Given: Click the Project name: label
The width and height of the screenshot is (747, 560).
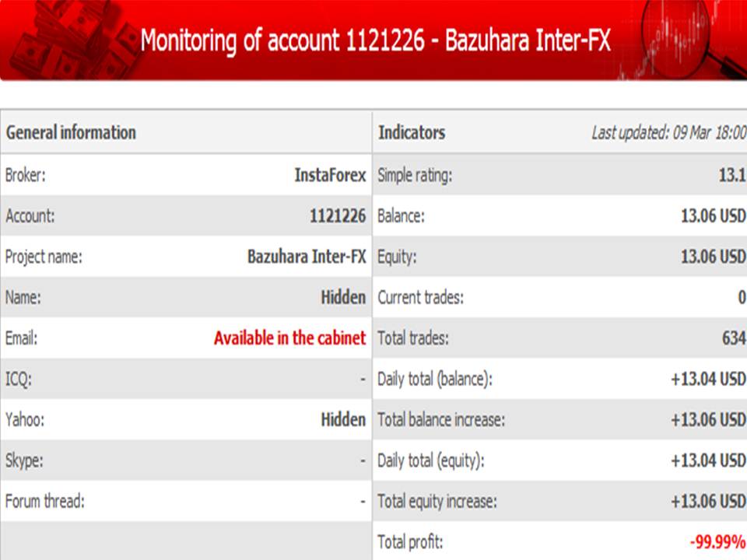Looking at the screenshot, I should tap(44, 257).
